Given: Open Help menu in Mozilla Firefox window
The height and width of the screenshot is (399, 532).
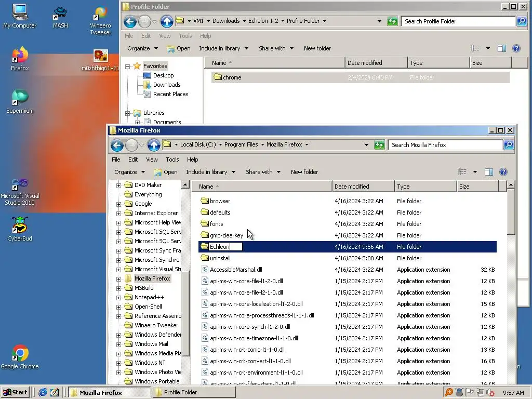Looking at the screenshot, I should point(192,159).
